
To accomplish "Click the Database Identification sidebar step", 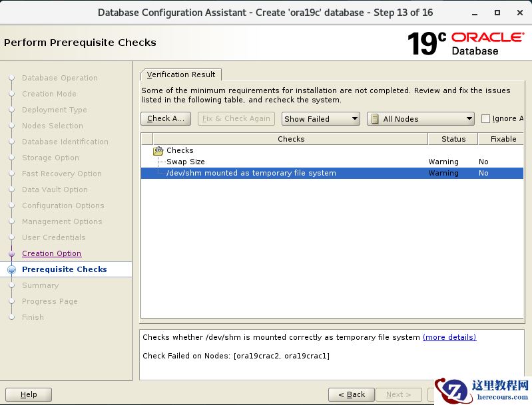I will [x=65, y=142].
